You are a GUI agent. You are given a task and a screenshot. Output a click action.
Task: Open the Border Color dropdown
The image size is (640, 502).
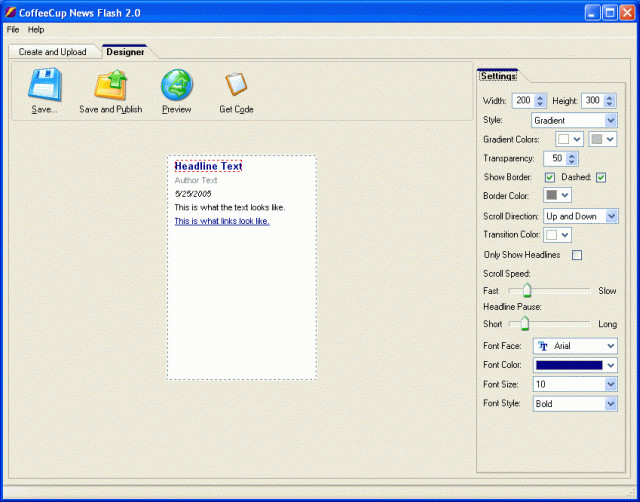tap(557, 195)
